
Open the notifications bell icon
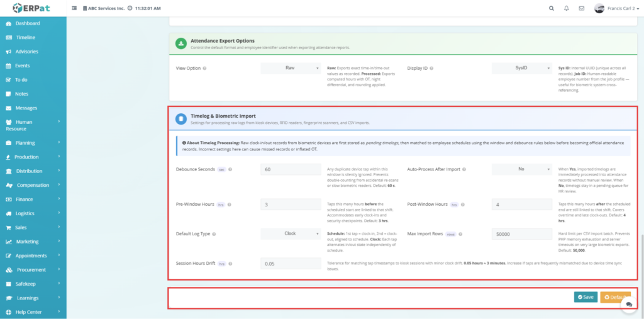(x=567, y=9)
